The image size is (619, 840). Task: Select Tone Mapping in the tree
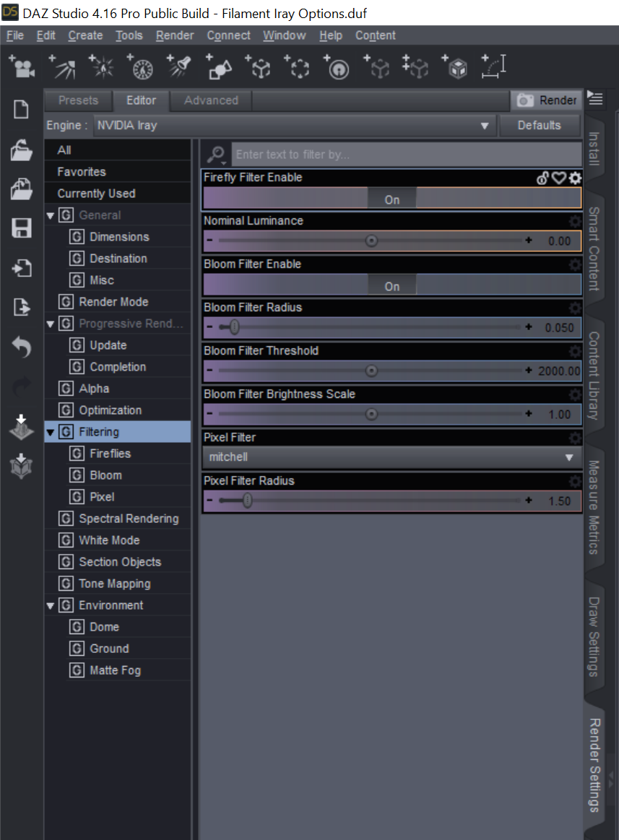pyautogui.click(x=115, y=584)
